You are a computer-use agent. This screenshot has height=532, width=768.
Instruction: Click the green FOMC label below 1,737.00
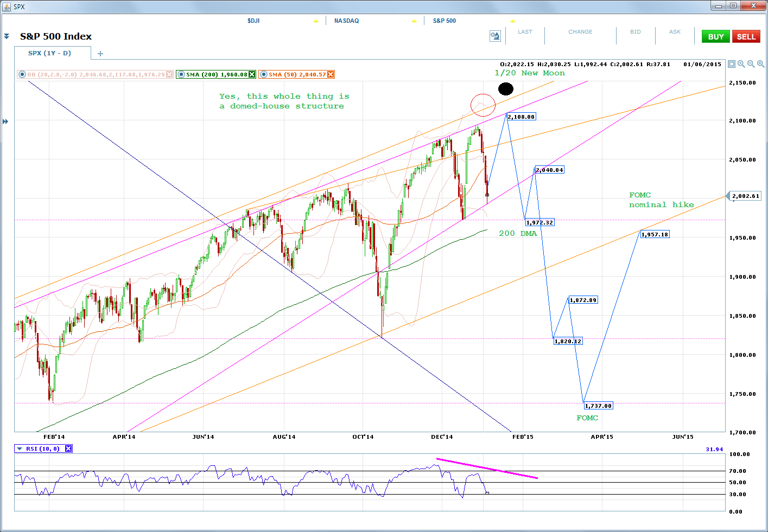pos(587,418)
